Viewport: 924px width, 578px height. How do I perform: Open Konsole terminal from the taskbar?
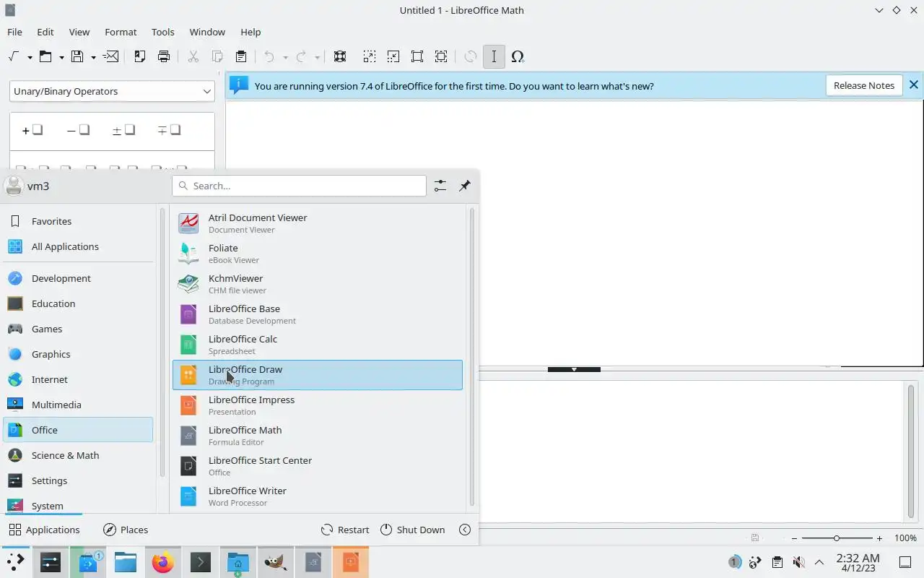[200, 562]
